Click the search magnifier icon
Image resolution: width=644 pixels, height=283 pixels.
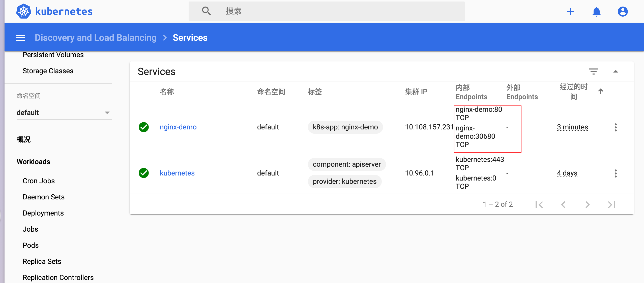[206, 11]
